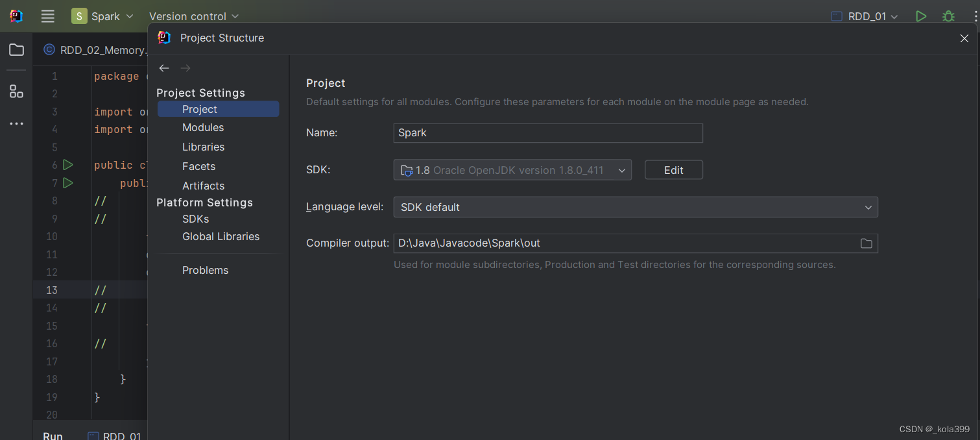
Task: Click the IntelliJ IDEA logo icon
Action: 16,16
